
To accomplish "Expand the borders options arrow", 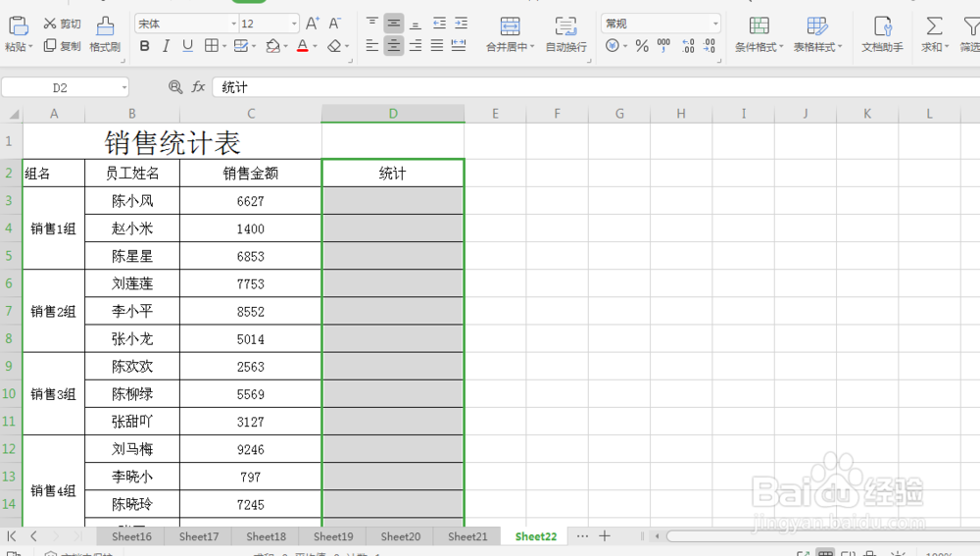I will point(224,46).
